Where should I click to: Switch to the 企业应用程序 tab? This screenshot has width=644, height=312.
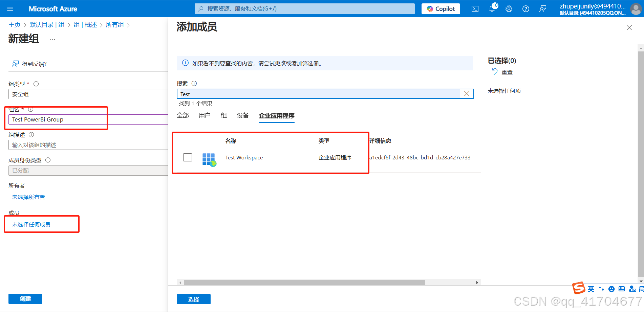click(276, 116)
